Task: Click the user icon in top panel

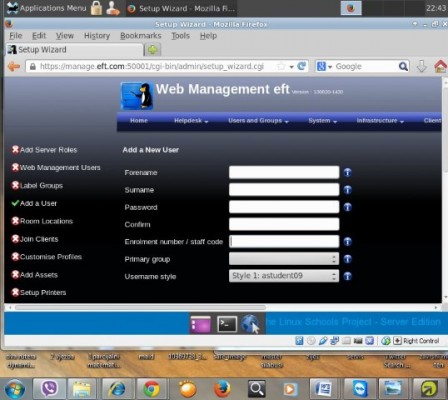Action: pyautogui.click(x=113, y=8)
